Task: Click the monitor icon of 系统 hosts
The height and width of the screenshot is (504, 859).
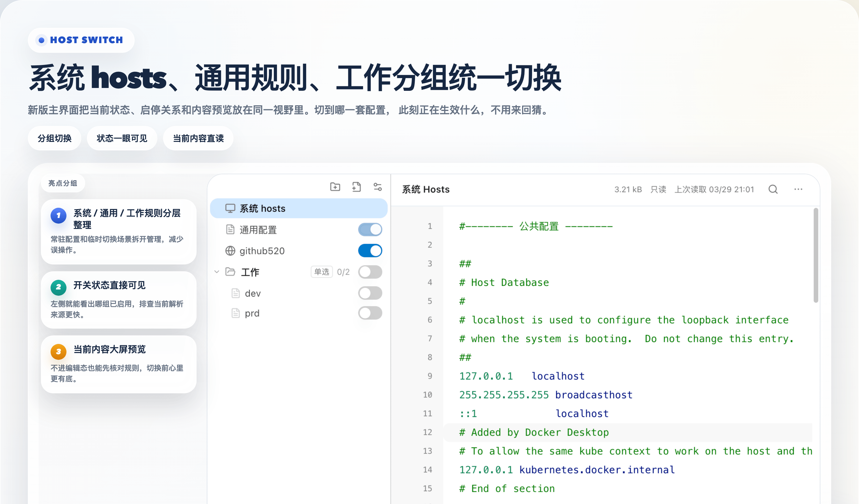Action: click(x=230, y=208)
